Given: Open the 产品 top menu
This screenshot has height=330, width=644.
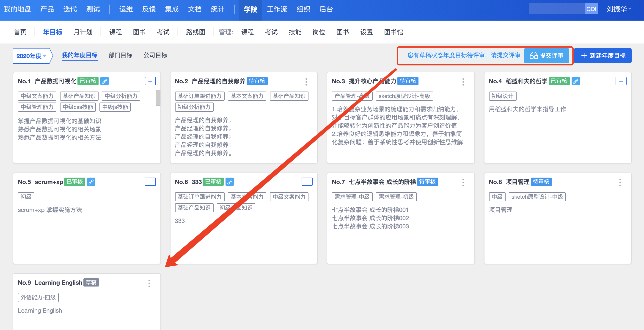Looking at the screenshot, I should (x=47, y=9).
